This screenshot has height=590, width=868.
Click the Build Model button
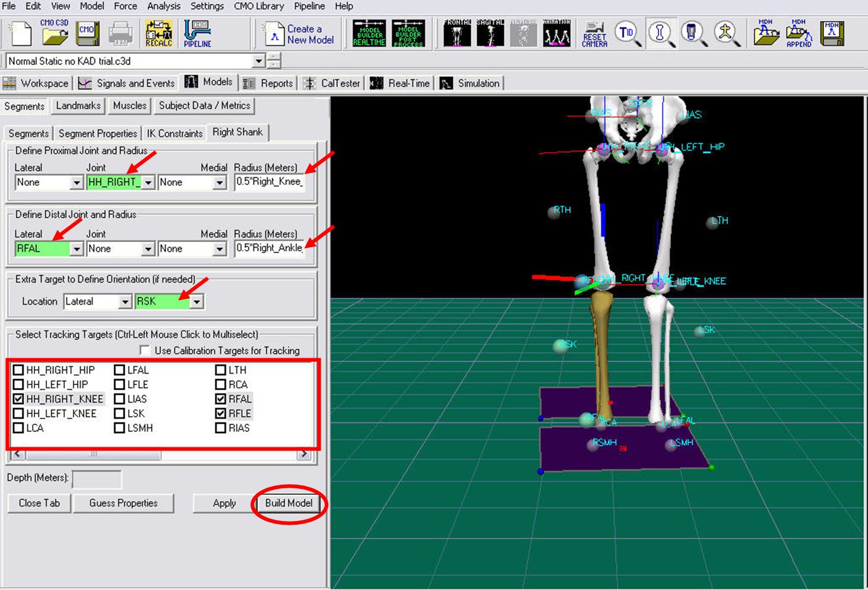pos(289,503)
